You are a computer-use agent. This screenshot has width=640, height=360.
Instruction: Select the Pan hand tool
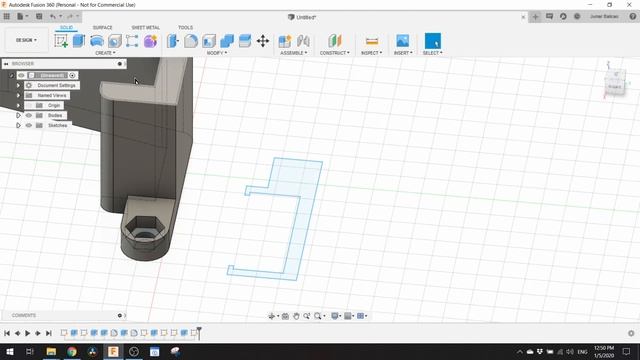pos(296,316)
